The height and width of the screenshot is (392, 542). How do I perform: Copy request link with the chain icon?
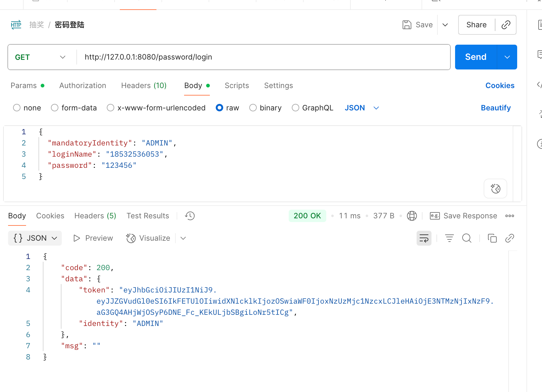506,25
